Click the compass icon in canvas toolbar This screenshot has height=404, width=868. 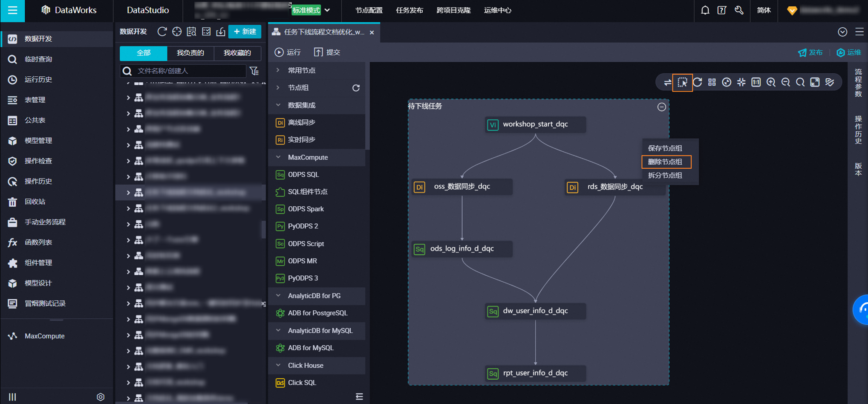(x=727, y=82)
